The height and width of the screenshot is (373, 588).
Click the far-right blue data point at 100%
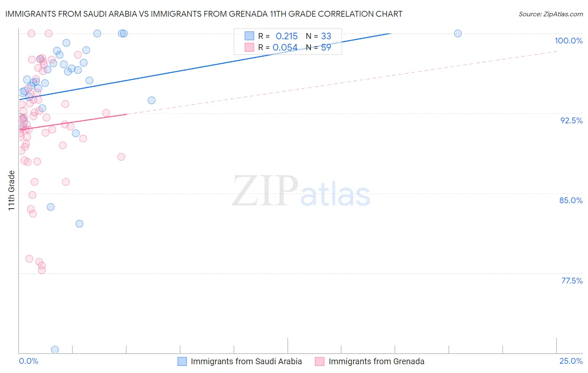click(458, 33)
